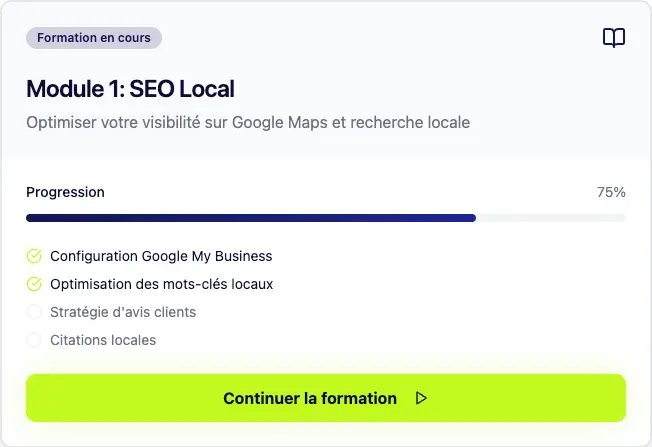Select the Optimisation des mots-clés locaux lesson text

[x=161, y=284]
